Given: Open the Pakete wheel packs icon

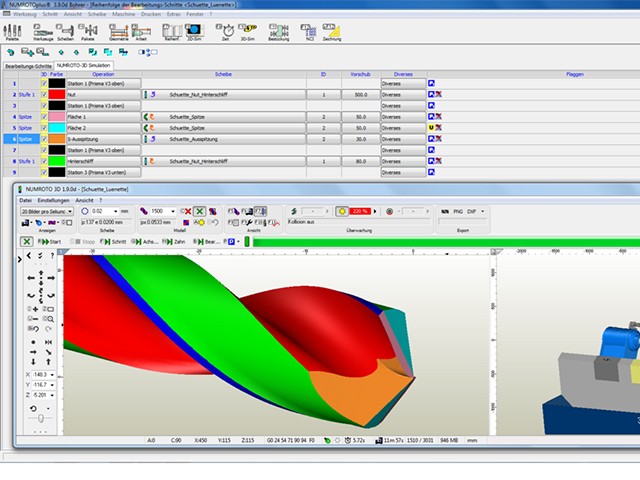Looking at the screenshot, I should (x=88, y=32).
